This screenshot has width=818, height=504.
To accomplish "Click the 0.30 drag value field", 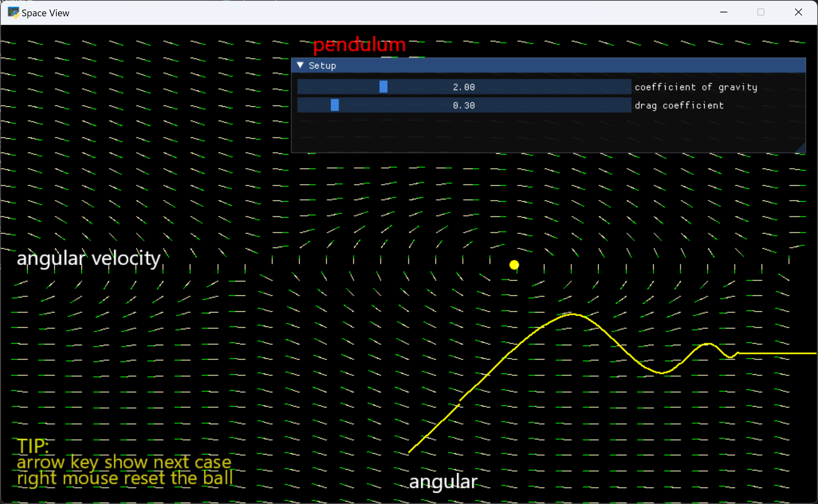I will (x=464, y=105).
